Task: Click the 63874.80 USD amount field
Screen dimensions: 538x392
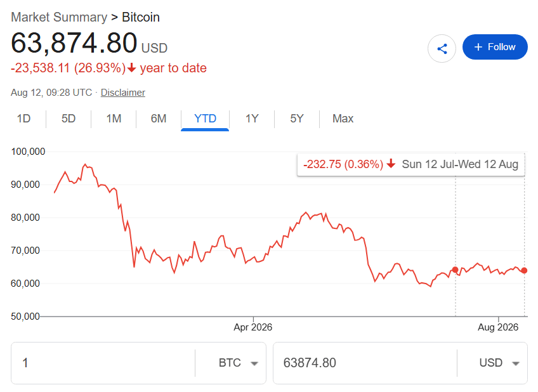Action: tap(365, 363)
